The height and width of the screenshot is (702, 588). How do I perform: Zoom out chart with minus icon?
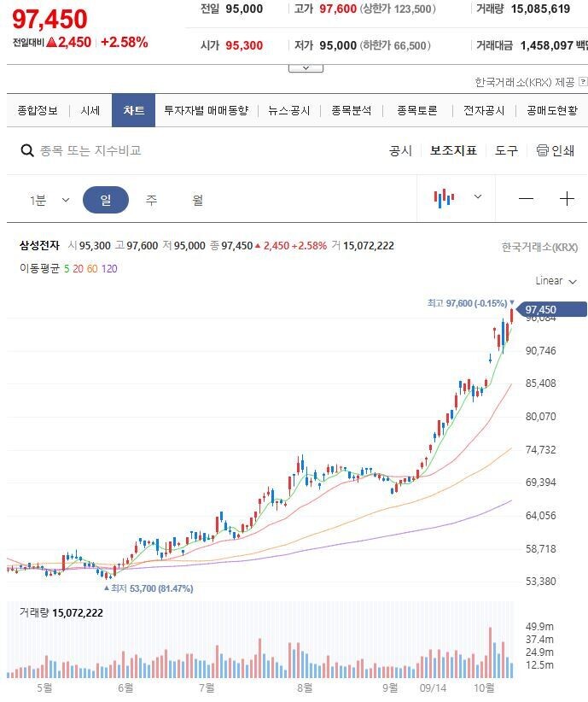(x=526, y=199)
